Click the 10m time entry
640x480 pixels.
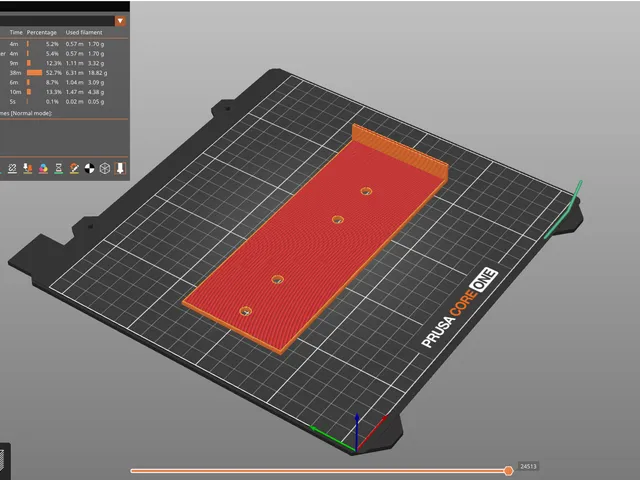[x=14, y=92]
